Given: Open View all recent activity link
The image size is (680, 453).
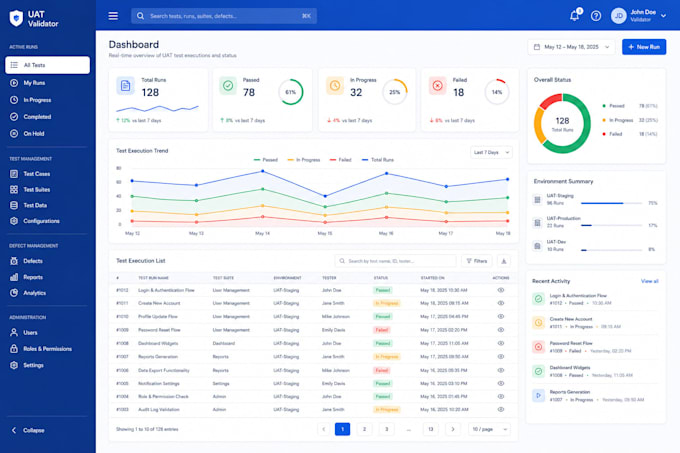Looking at the screenshot, I should [650, 281].
